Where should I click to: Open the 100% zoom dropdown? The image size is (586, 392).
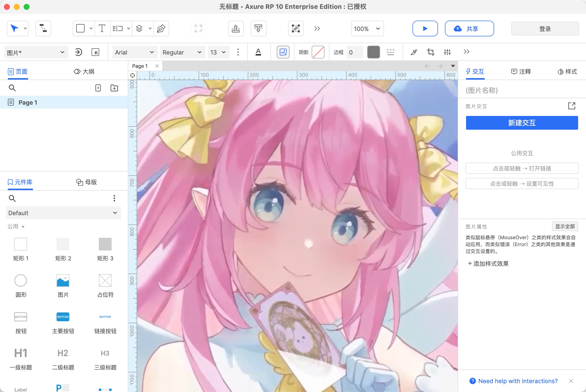point(367,28)
